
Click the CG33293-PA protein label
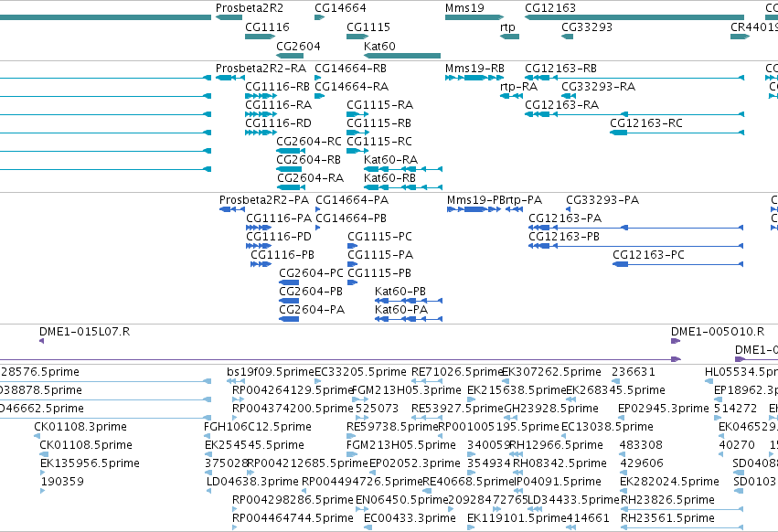602,200
